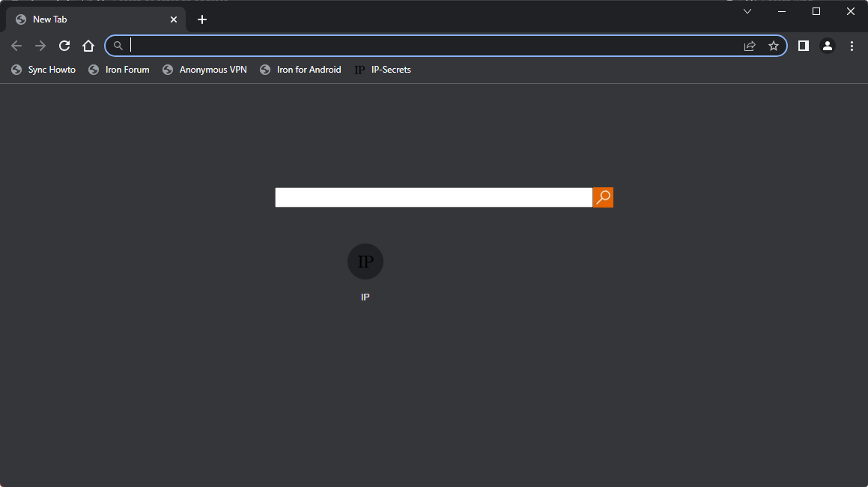Open a new tab with plus button

coord(202,19)
